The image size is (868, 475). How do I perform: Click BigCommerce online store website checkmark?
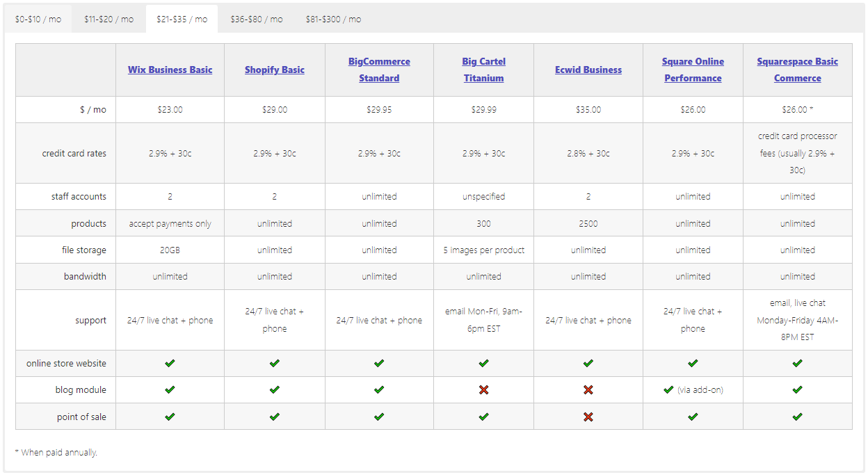pos(379,363)
